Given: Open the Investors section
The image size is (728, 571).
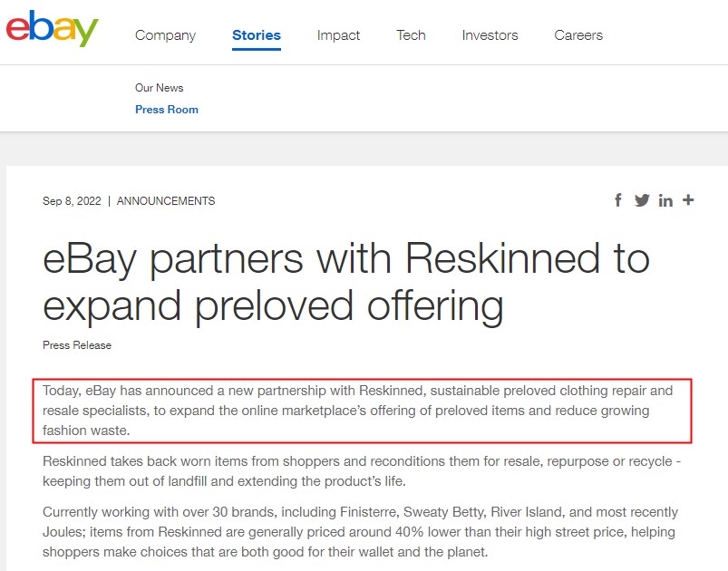Looking at the screenshot, I should point(490,35).
